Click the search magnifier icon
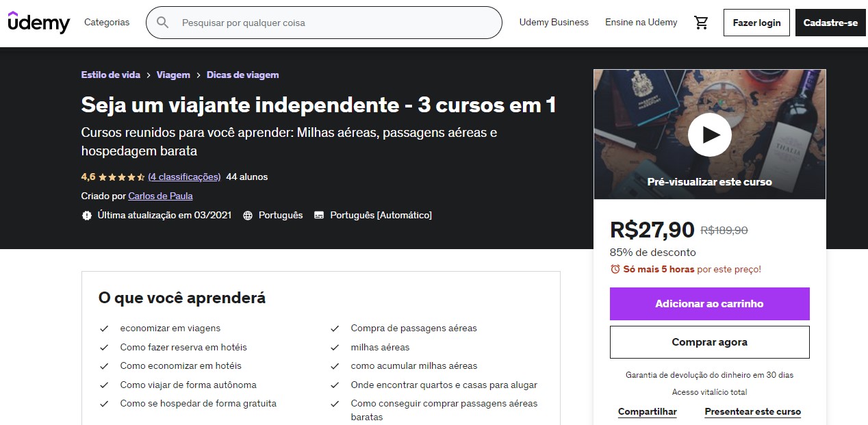The image size is (868, 425). coord(163,23)
